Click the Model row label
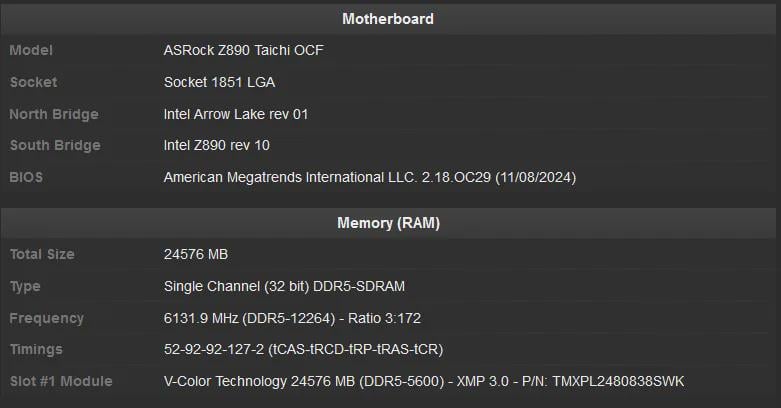 pyautogui.click(x=31, y=50)
